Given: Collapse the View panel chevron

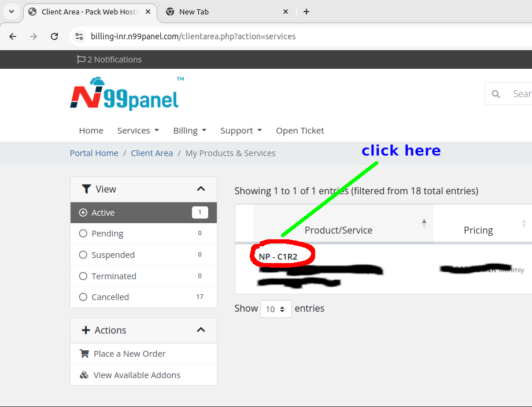Looking at the screenshot, I should pos(201,189).
